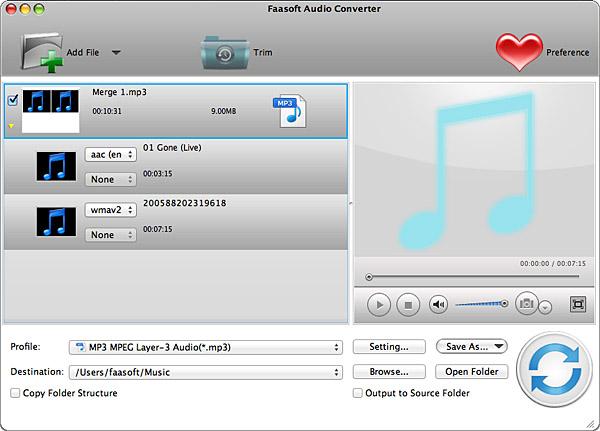Open the Add File dropdown arrow
Screen dimensions: 600x431
[x=116, y=52]
